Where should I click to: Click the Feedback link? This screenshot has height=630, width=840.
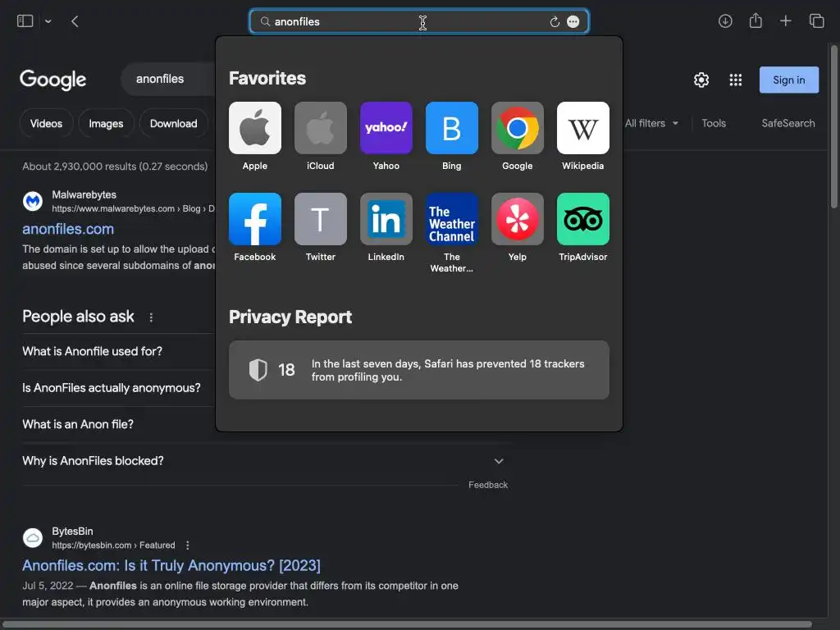click(x=487, y=485)
